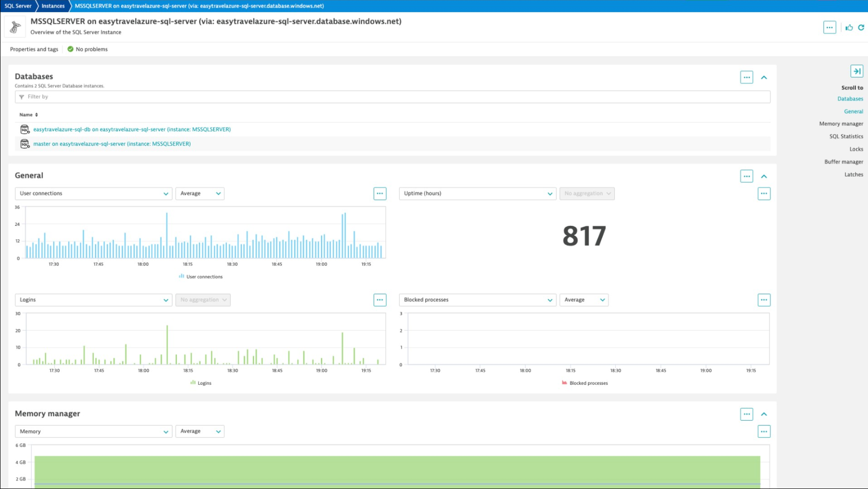Open Properties and tags
868x489 pixels.
click(34, 49)
